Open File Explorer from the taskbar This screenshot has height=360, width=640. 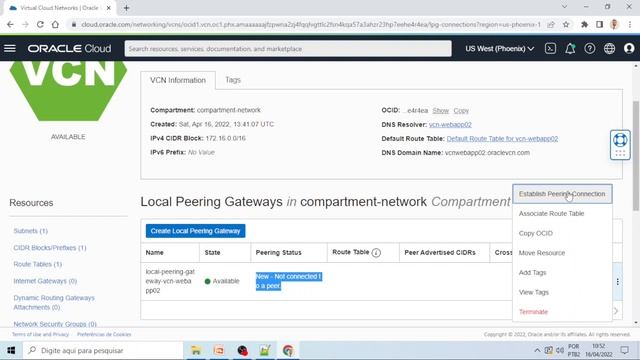pos(196,351)
